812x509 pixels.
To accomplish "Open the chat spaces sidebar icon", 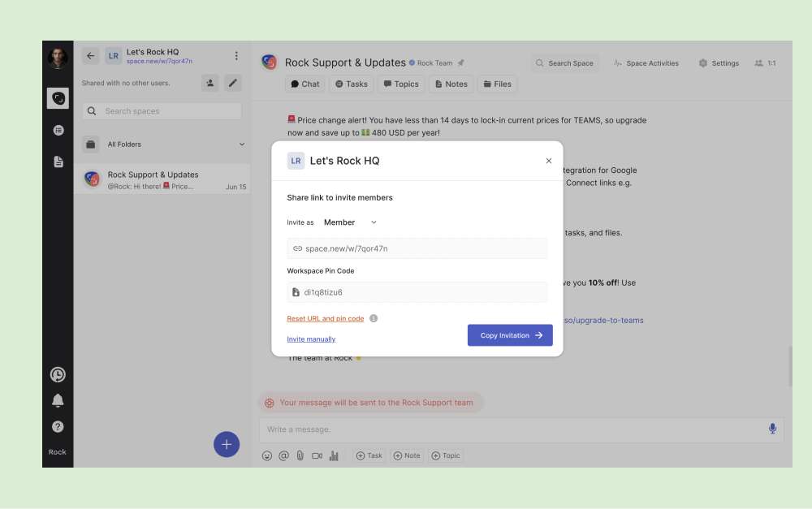I will point(58,98).
